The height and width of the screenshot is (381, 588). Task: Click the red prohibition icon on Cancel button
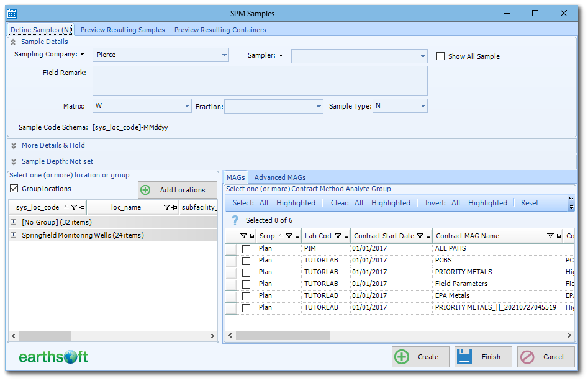[x=528, y=357]
